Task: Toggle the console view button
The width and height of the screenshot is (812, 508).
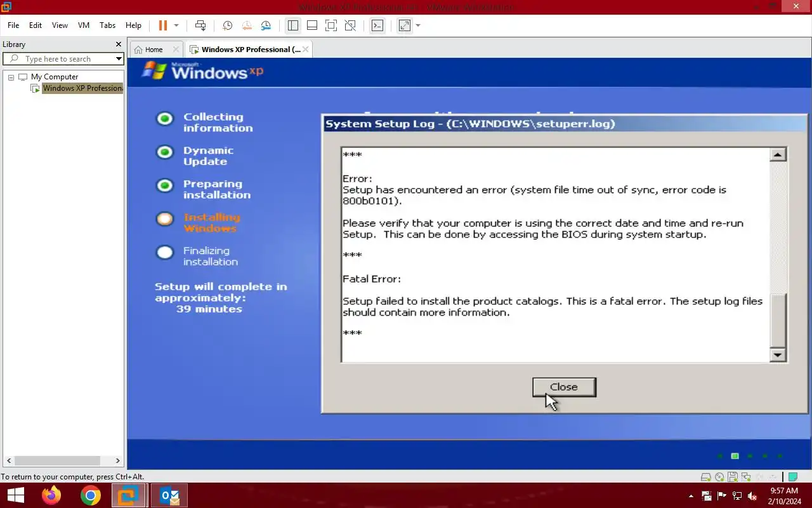Action: [x=377, y=25]
